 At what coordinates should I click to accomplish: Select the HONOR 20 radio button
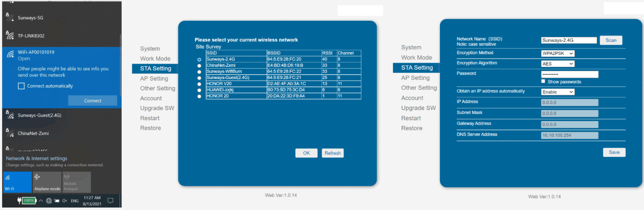199,96
